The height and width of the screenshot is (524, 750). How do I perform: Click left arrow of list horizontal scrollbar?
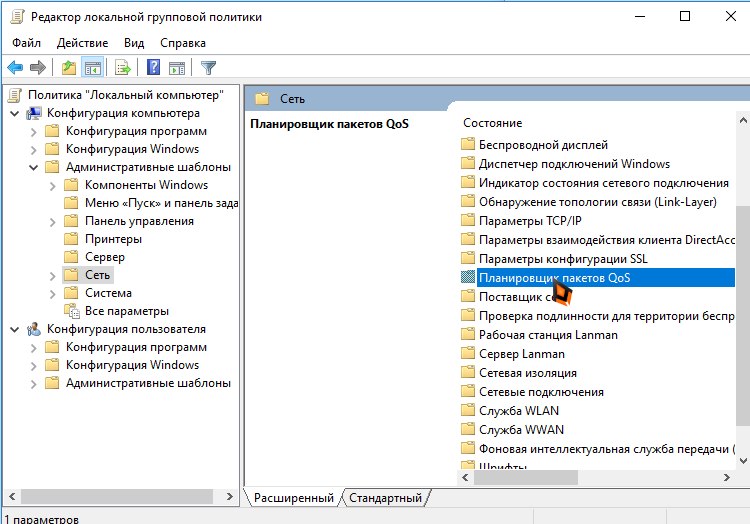click(x=465, y=477)
